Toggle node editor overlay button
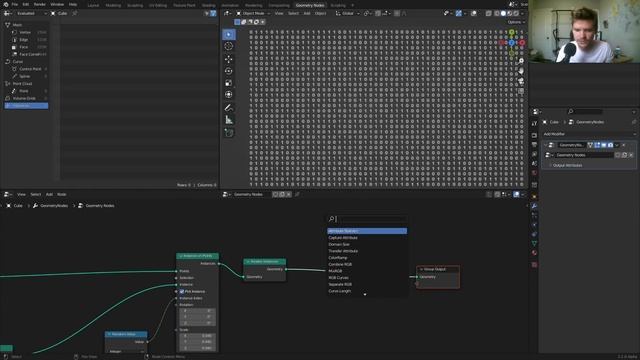 point(516,194)
